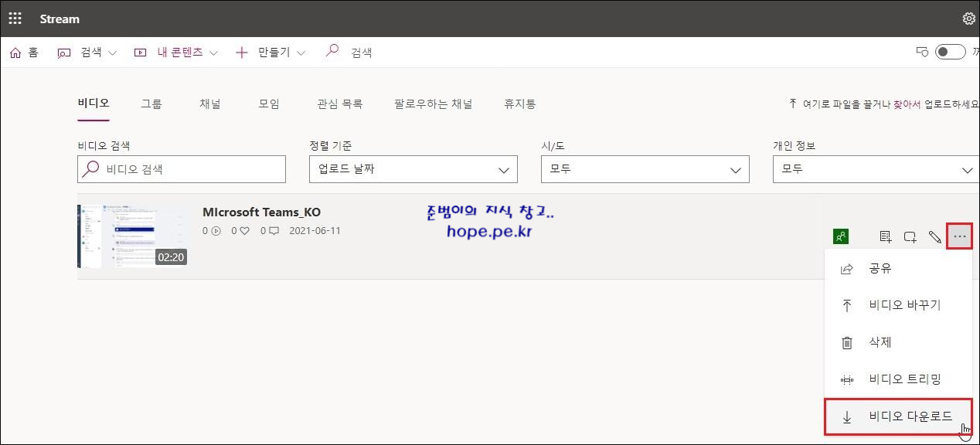Open the 모임 tab
This screenshot has height=445, width=980.
269,104
